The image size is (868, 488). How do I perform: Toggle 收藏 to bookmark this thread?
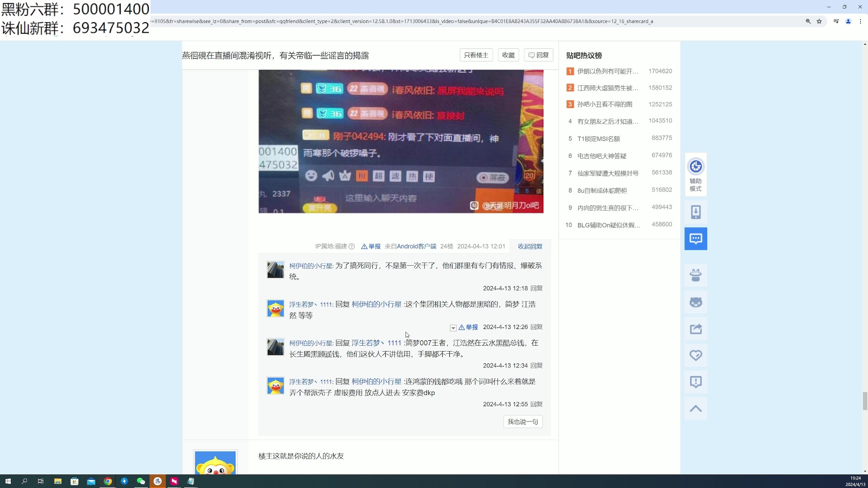(508, 55)
